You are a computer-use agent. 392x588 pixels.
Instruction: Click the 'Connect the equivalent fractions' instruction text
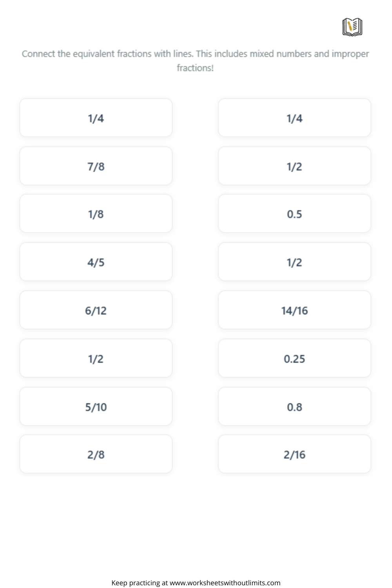195,61
